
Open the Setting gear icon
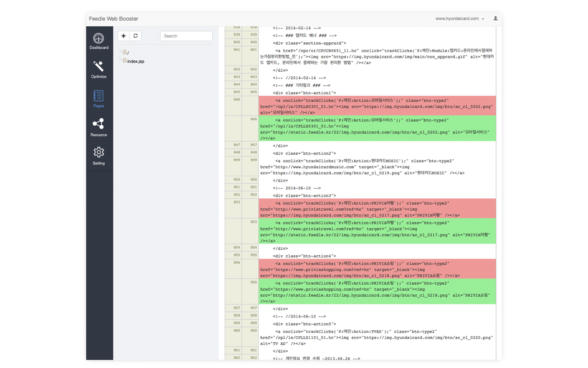click(x=99, y=156)
